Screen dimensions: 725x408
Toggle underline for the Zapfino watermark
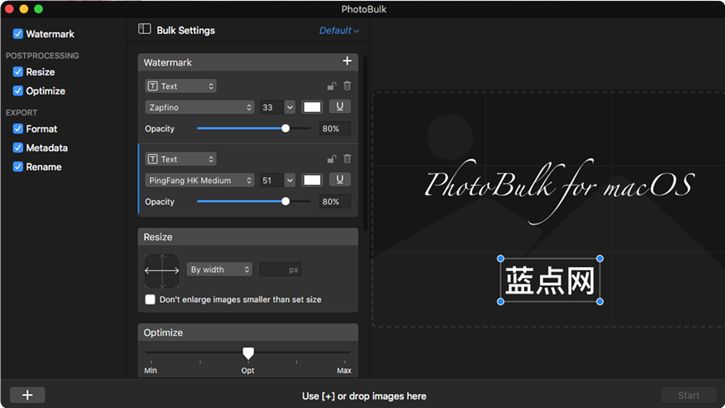click(340, 107)
